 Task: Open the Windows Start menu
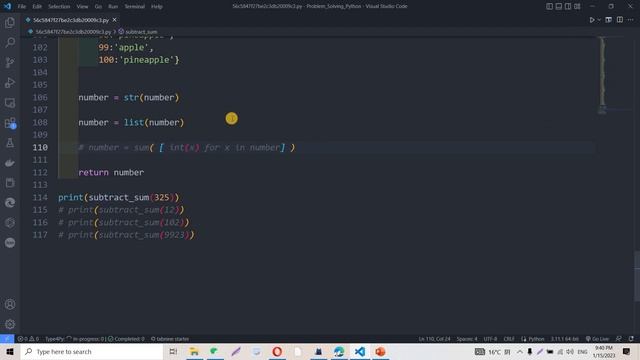10,351
